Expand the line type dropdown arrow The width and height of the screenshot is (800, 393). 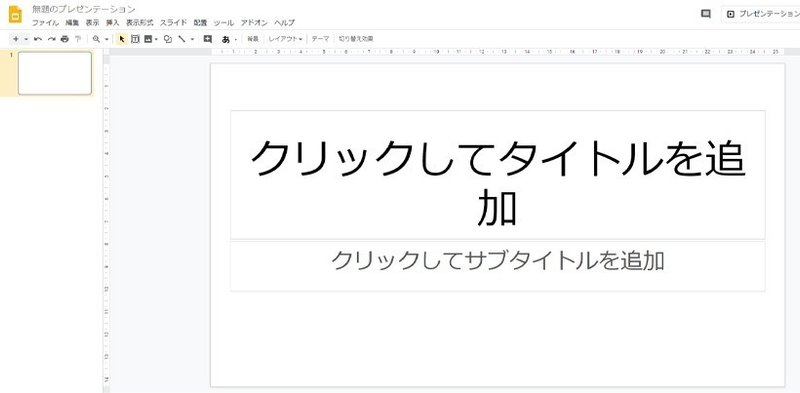(x=192, y=39)
